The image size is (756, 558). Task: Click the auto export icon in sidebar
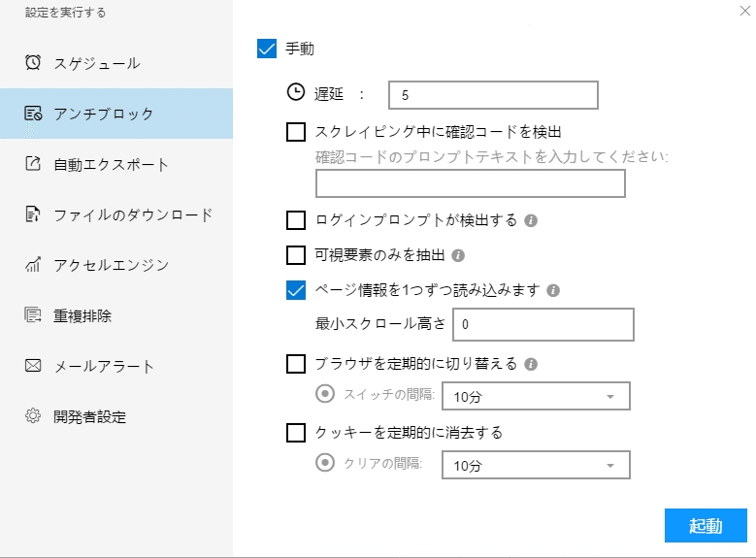point(33,164)
